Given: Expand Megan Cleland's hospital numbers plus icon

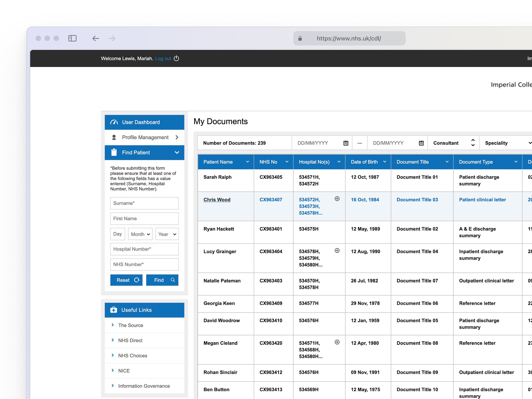Looking at the screenshot, I should 337,342.
